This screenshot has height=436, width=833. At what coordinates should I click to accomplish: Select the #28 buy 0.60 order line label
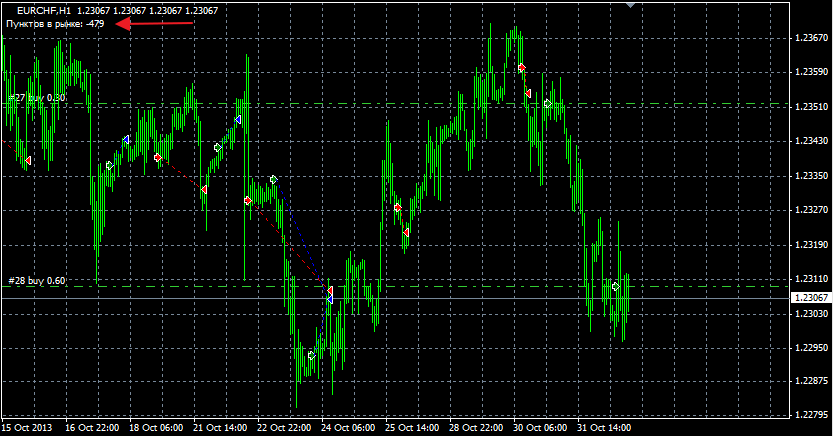point(37,280)
